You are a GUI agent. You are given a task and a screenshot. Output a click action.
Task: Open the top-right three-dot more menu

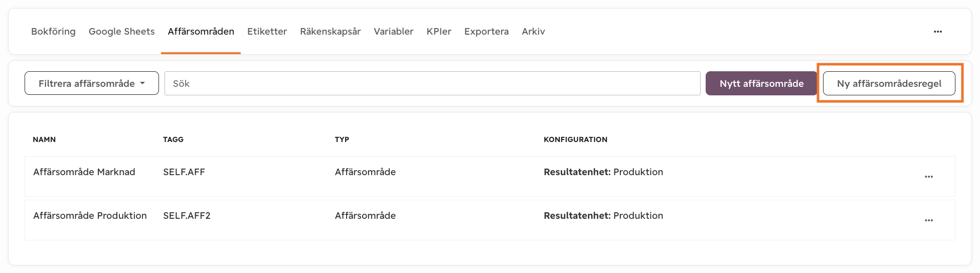click(x=937, y=32)
